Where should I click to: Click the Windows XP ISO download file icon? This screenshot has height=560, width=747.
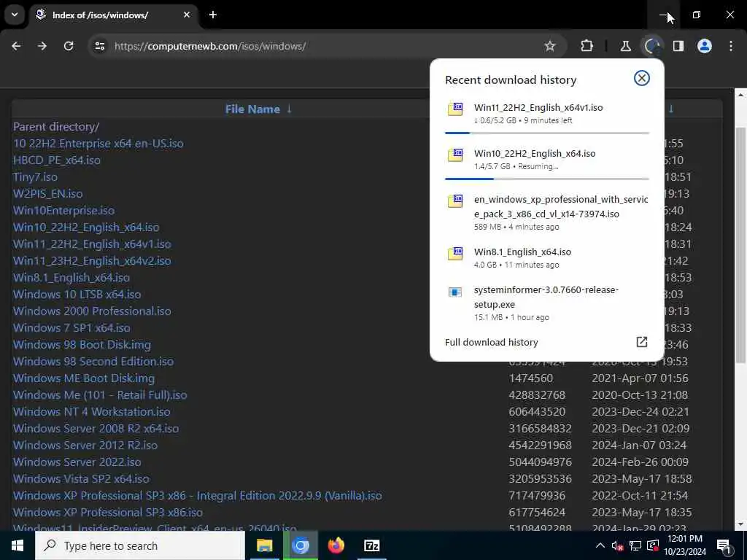tap(455, 201)
